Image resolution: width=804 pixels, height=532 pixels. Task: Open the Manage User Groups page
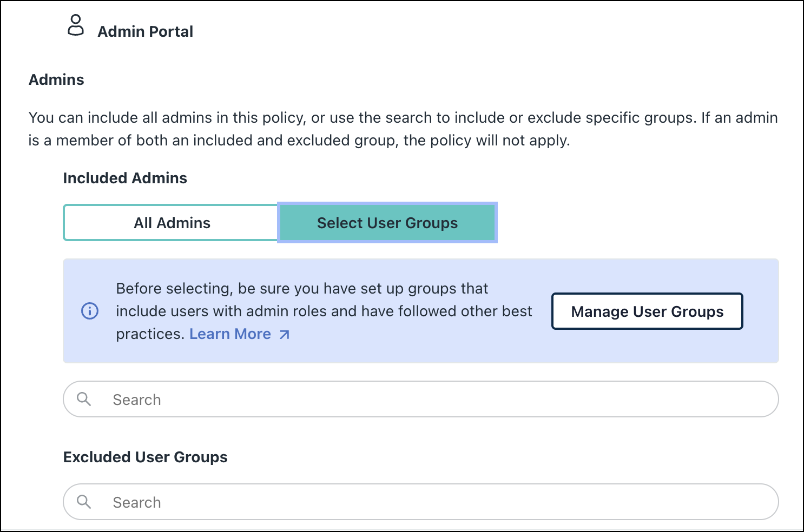647,311
